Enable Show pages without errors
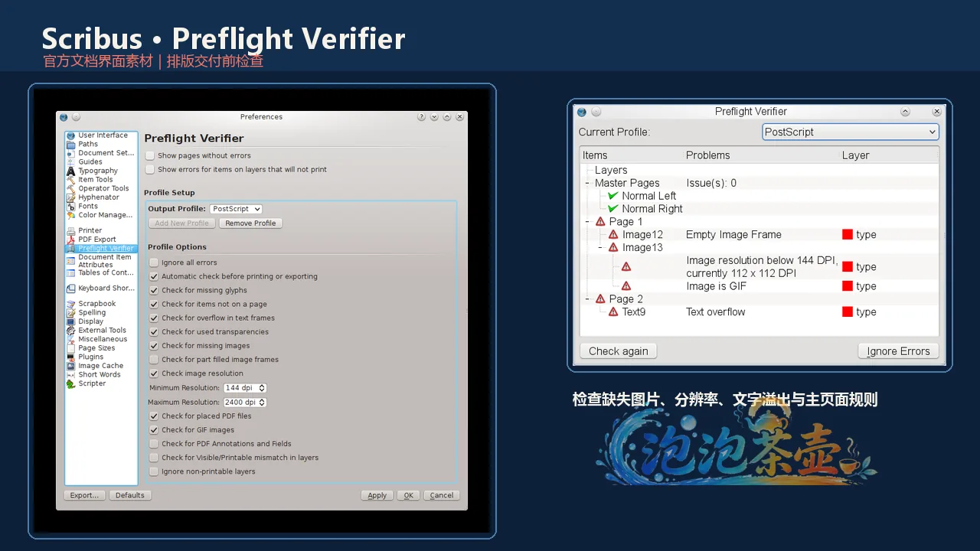Viewport: 980px width, 551px height. point(151,155)
